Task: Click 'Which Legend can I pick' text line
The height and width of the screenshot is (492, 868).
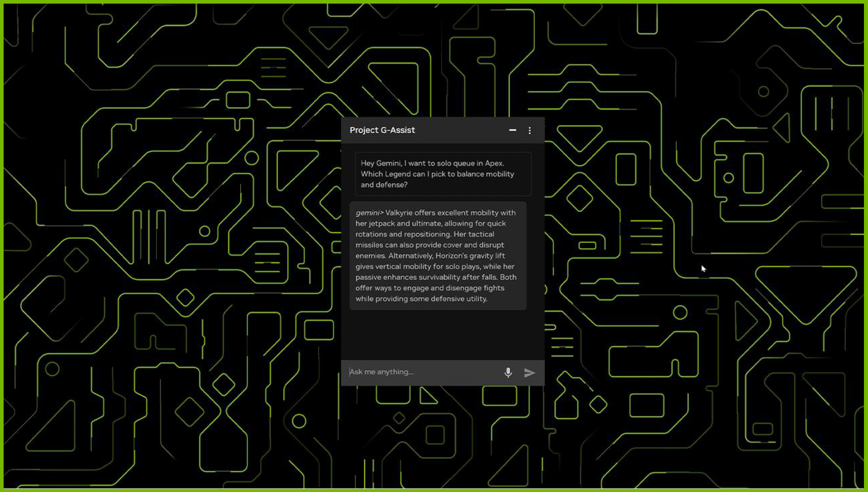Action: 402,174
